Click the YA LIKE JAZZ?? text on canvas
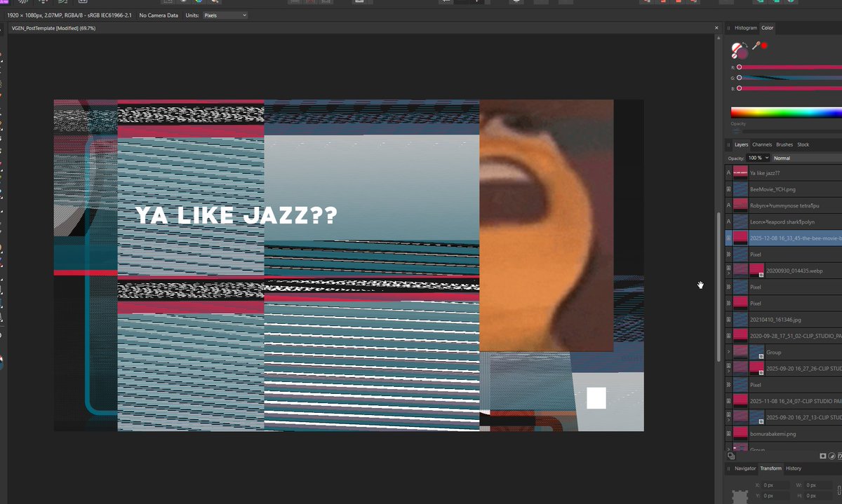 [x=236, y=216]
